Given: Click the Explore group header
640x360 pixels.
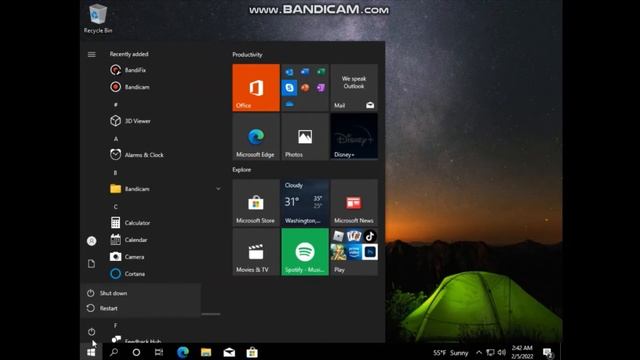Looking at the screenshot, I should 242,170.
